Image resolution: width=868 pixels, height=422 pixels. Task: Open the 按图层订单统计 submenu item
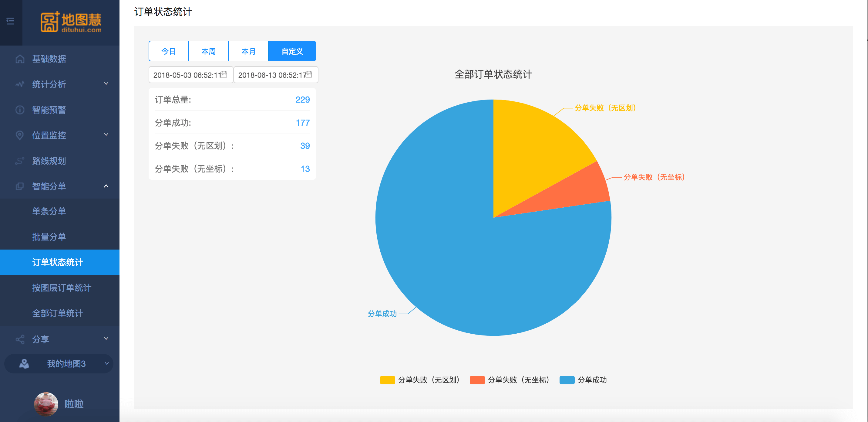click(60, 288)
